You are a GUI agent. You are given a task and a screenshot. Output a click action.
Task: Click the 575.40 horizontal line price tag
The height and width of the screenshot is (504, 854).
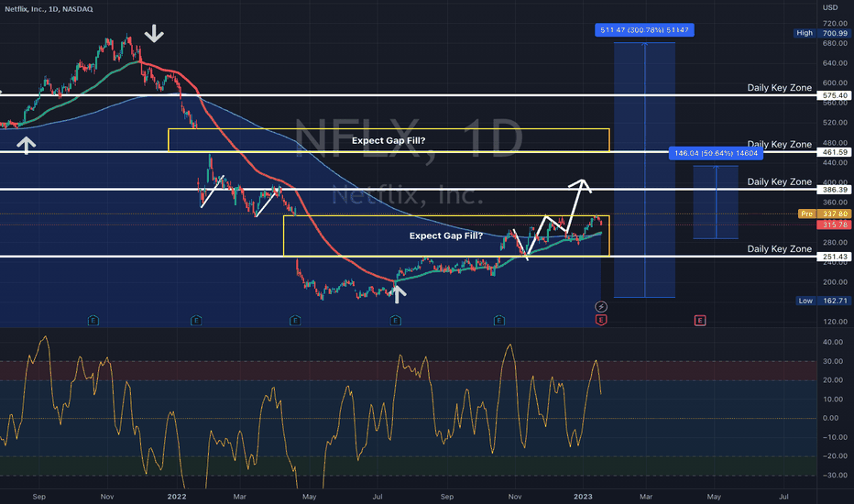click(835, 95)
